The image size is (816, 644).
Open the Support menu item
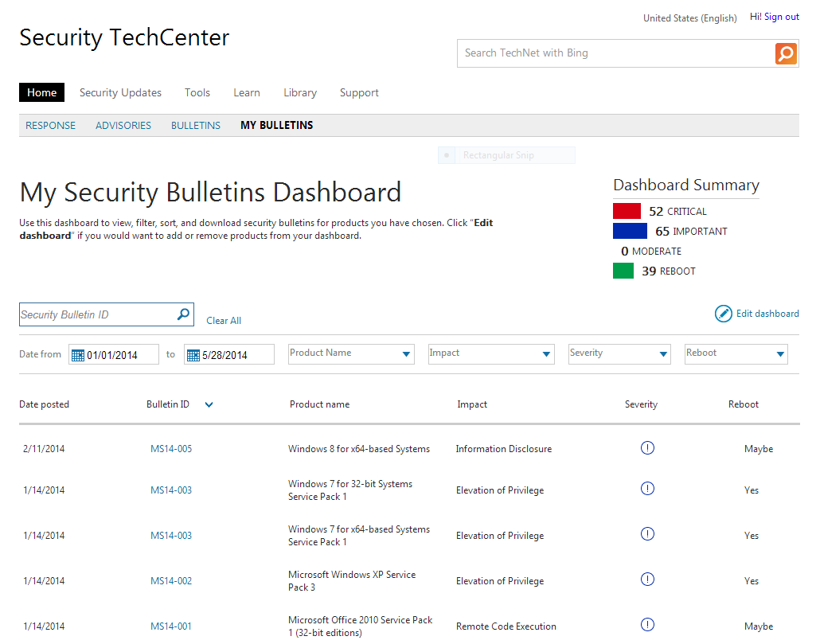pyautogui.click(x=359, y=92)
